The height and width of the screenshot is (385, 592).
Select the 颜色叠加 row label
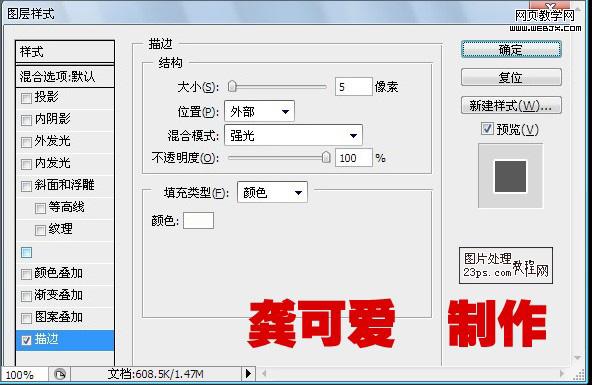[59, 273]
